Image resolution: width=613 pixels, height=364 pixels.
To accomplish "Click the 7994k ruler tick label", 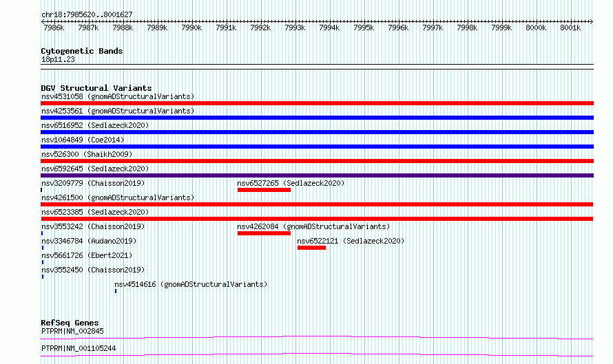I will tap(329, 28).
